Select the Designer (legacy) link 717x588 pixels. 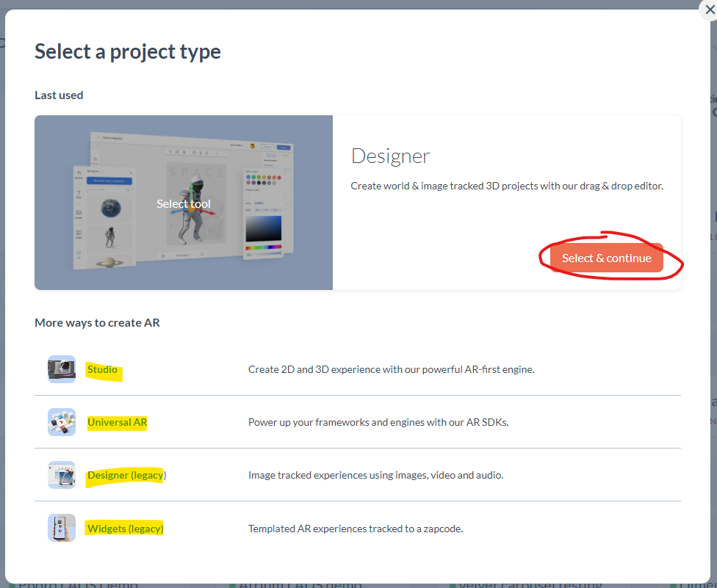(126, 475)
